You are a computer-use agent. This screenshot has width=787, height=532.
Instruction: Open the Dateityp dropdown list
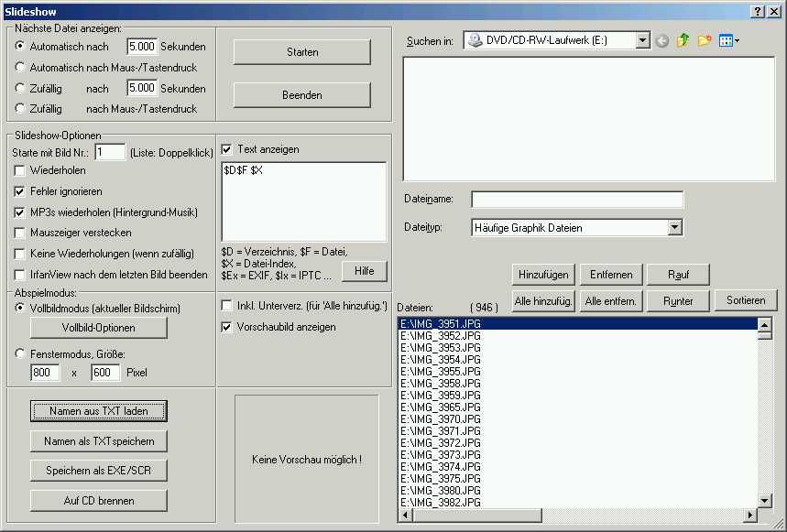(x=675, y=227)
